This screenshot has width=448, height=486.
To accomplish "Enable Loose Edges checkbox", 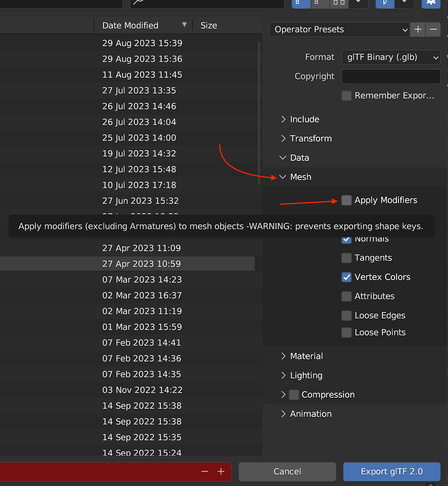I will click(x=346, y=315).
